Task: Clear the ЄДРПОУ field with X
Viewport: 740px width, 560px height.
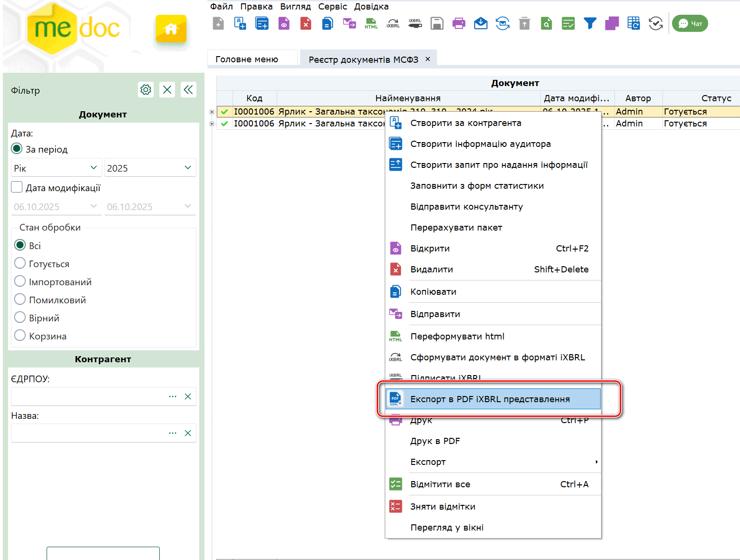Action: (188, 396)
